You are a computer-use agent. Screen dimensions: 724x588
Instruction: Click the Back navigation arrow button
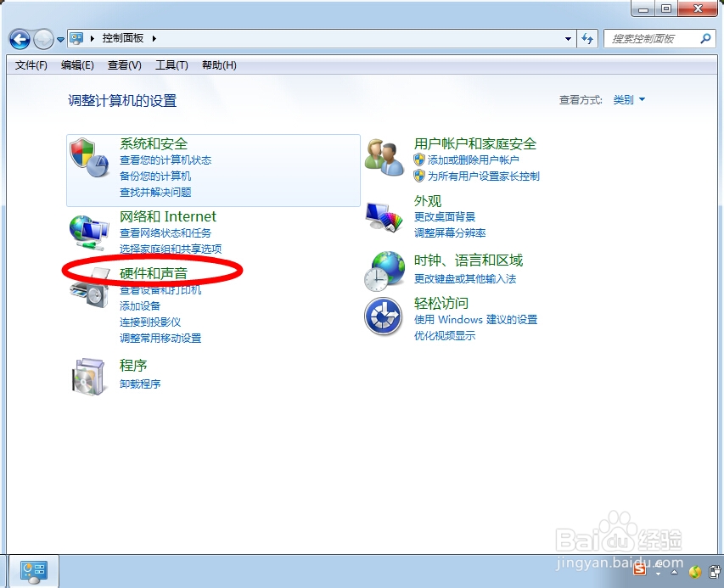(x=20, y=39)
